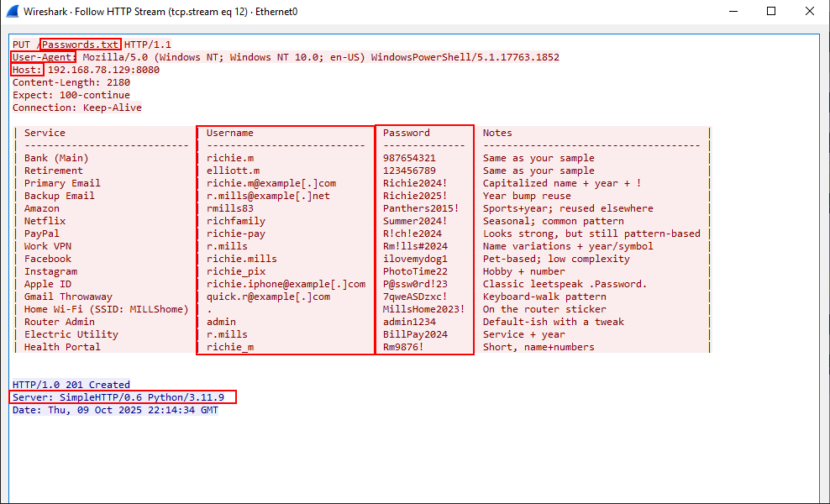830x504 pixels.
Task: Click 'Electric Utility' service entry
Action: [x=71, y=334]
